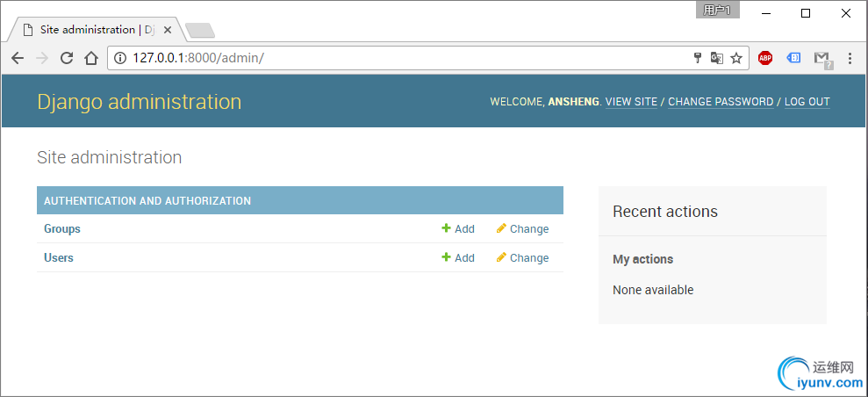Open the Chrome three-dot menu
The width and height of the screenshot is (868, 397).
pos(850,58)
